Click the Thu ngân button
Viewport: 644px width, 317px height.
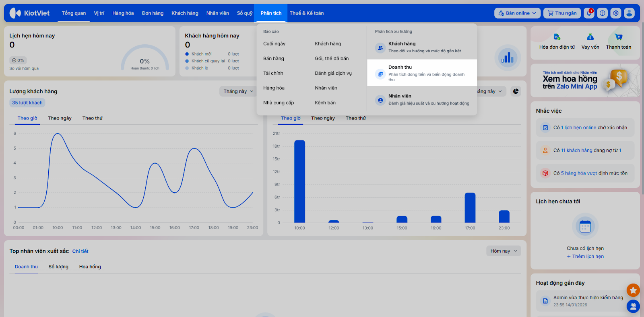(x=562, y=13)
